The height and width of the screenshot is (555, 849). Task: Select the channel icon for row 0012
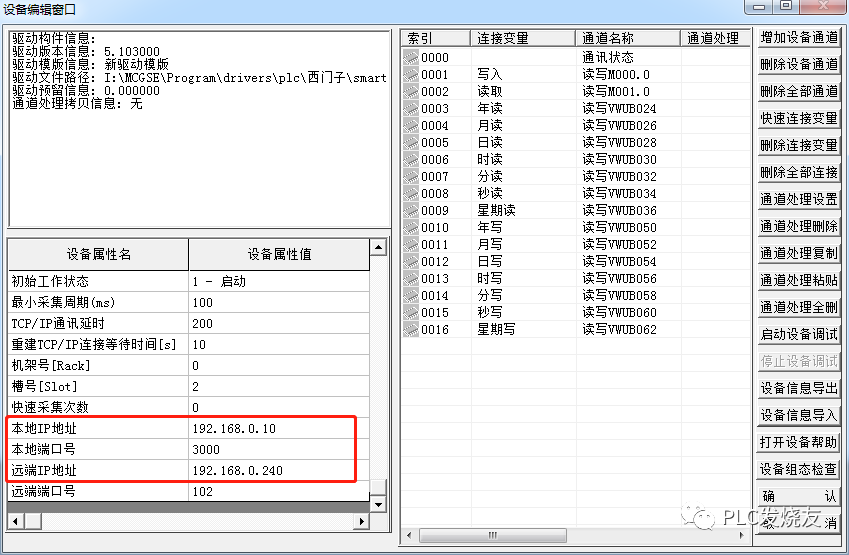(x=411, y=262)
